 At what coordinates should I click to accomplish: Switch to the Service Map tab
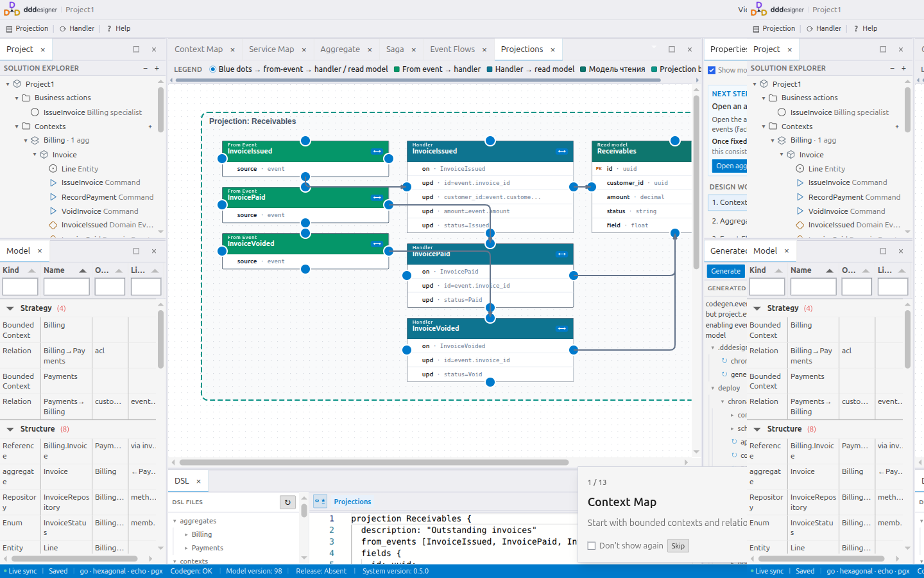[x=271, y=49]
